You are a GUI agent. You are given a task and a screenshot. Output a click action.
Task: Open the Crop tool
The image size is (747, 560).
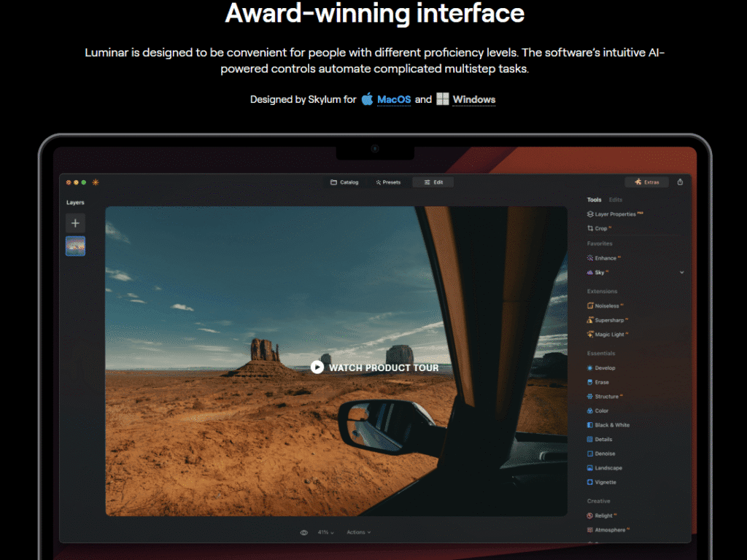(599, 228)
